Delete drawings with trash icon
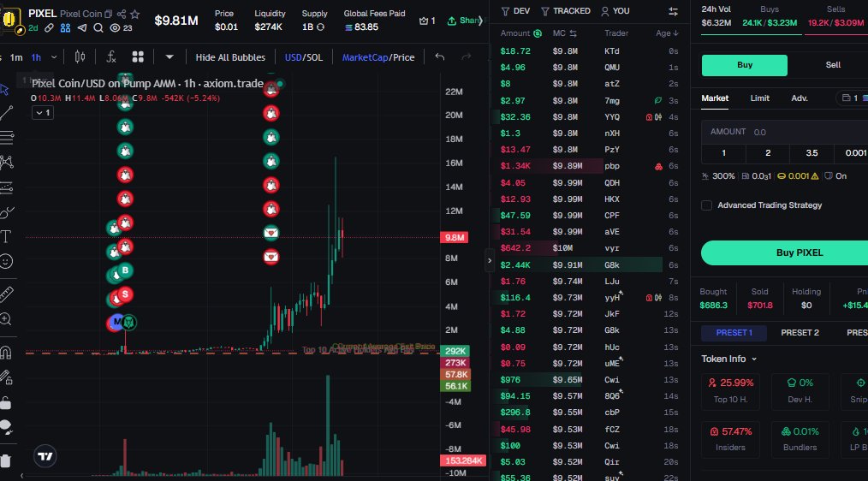Viewport: 868px width, 481px height. click(x=6, y=460)
